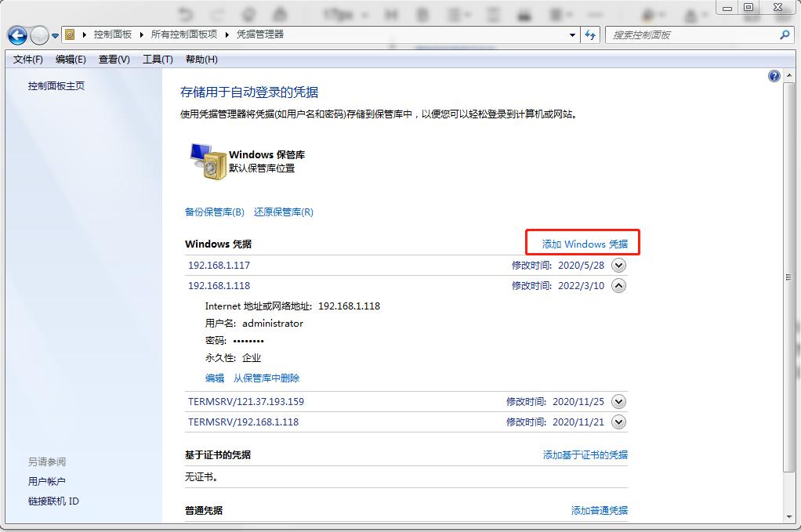Screen dimensions: 801x532
Task: Click the refresh button beside address bar
Action: coord(590,34)
